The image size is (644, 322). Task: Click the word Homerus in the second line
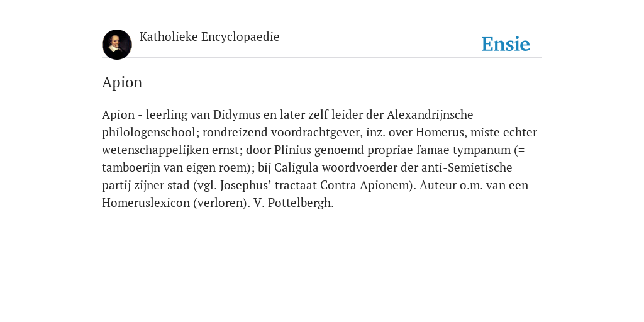click(441, 132)
